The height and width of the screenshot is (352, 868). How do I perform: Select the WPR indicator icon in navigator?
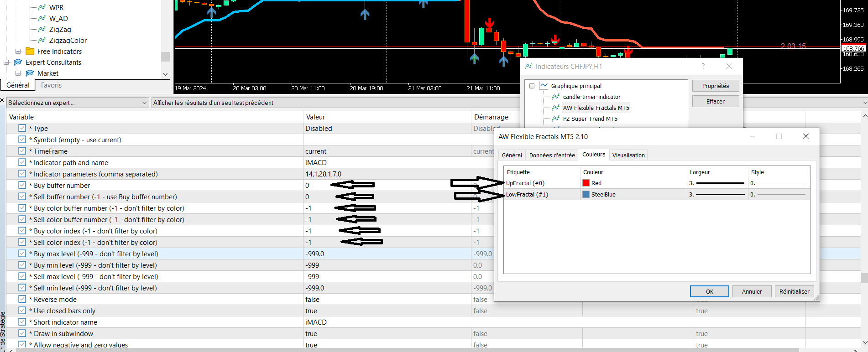(42, 7)
